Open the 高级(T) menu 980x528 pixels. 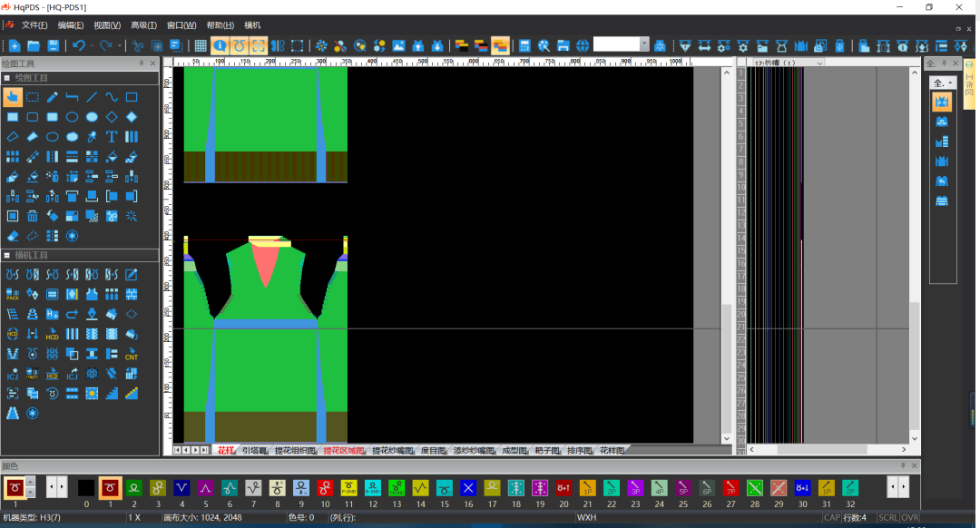click(x=143, y=25)
